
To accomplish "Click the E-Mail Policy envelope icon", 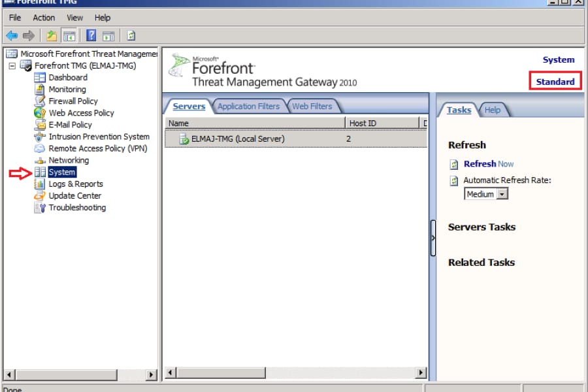I will [39, 125].
